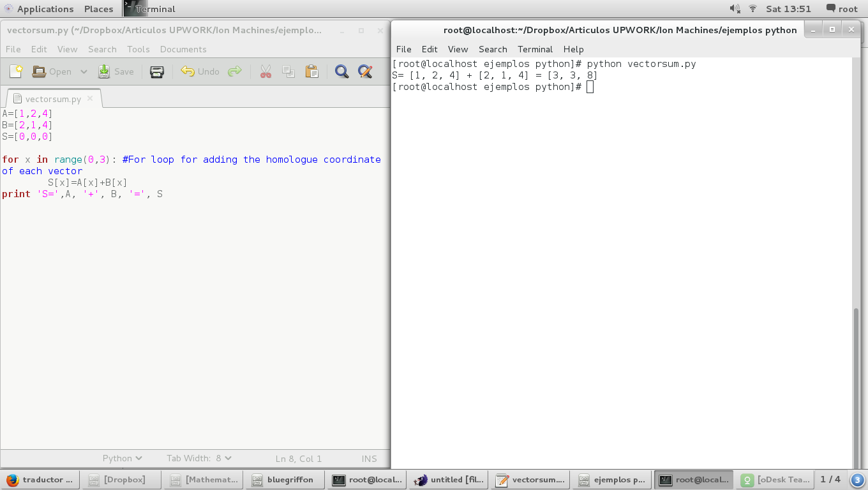Open the Python language mode selector
Viewport: 868px width, 490px height.
[x=121, y=458]
